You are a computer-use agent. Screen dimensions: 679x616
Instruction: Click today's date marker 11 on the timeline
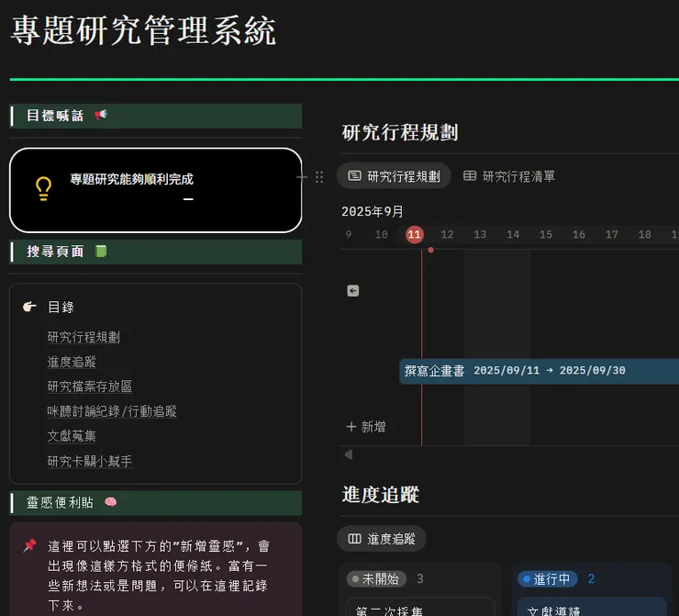415,234
